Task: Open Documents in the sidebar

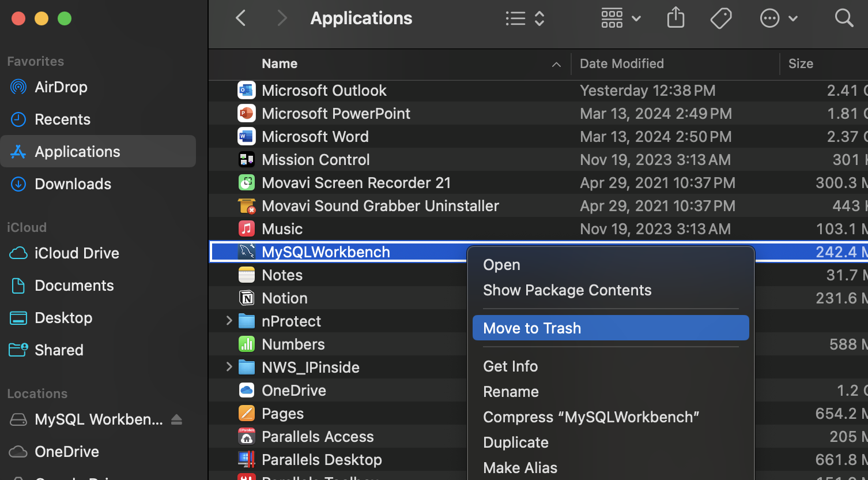Action: [98, 286]
